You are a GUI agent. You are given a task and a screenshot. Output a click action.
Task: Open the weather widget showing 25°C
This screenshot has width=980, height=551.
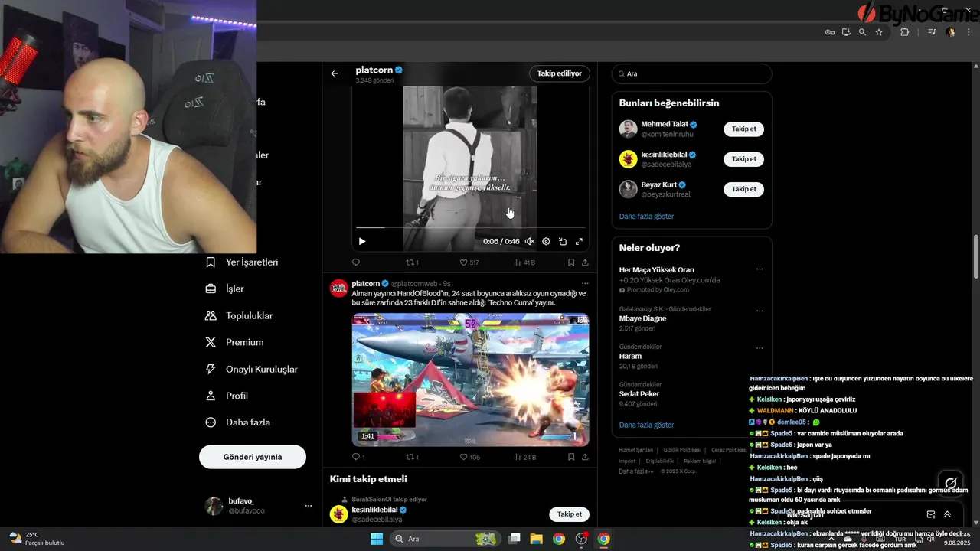pyautogui.click(x=36, y=539)
